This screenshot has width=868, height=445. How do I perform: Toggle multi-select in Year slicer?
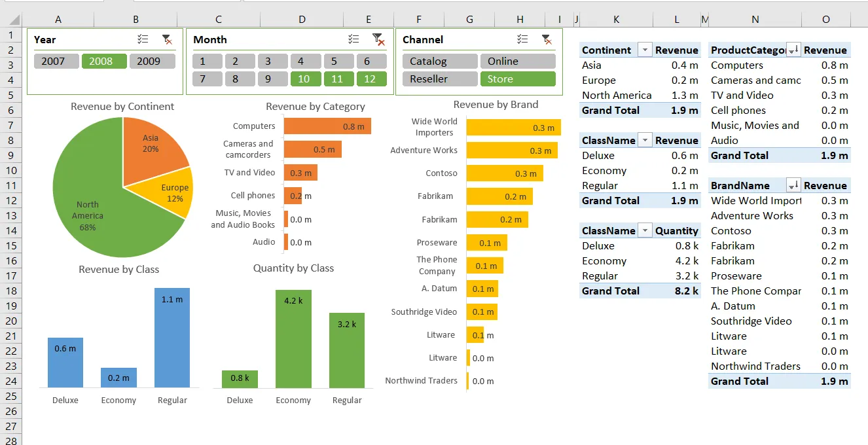pos(143,39)
